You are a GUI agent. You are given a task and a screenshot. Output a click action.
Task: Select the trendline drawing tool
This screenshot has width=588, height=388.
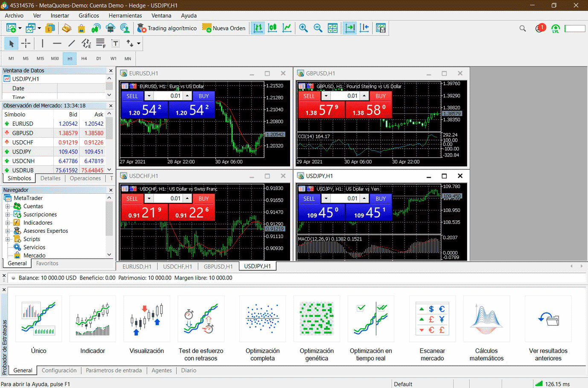pyautogui.click(x=72, y=43)
